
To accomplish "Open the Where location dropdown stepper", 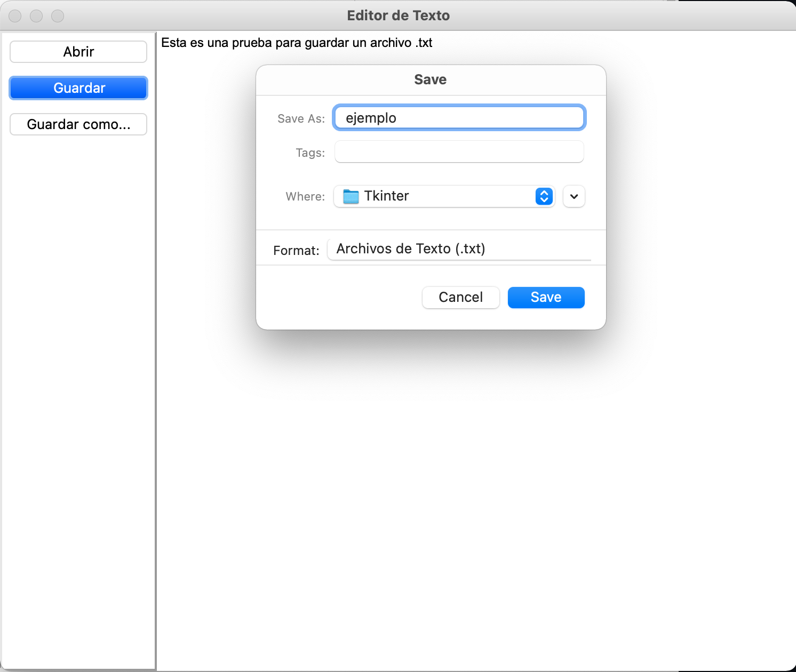I will click(x=543, y=196).
